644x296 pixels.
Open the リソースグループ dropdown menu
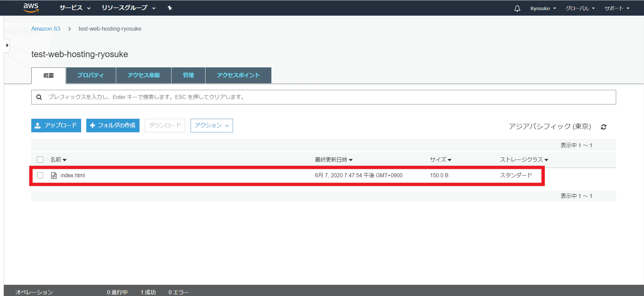pyautogui.click(x=129, y=8)
